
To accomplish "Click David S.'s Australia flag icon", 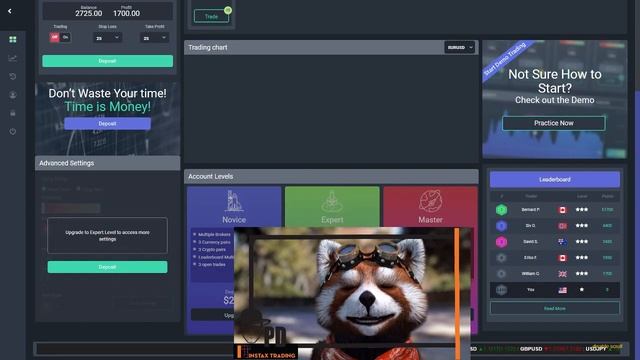I will 562,242.
